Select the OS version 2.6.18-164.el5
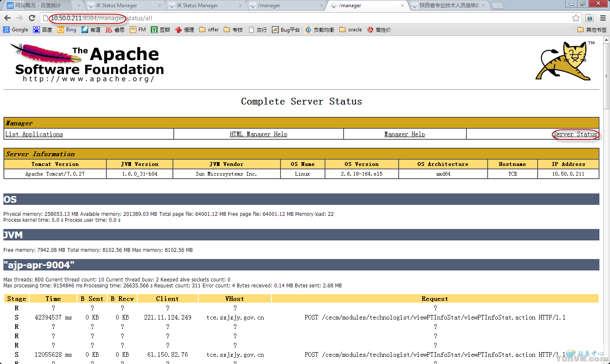 coord(362,174)
